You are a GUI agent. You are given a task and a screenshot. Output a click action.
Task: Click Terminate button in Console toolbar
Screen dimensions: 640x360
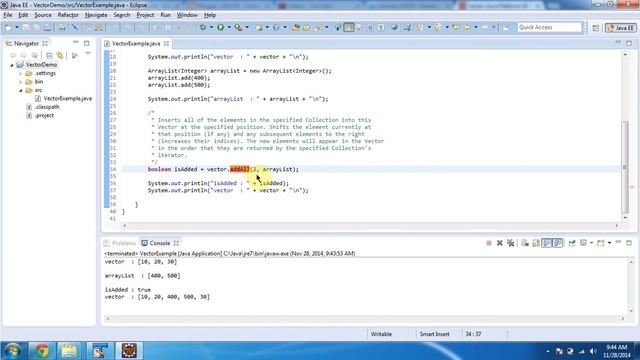[489, 243]
